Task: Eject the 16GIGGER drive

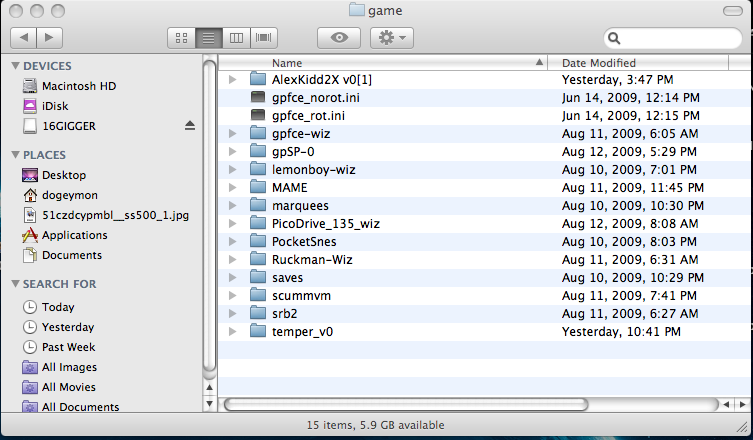Action: pos(190,126)
